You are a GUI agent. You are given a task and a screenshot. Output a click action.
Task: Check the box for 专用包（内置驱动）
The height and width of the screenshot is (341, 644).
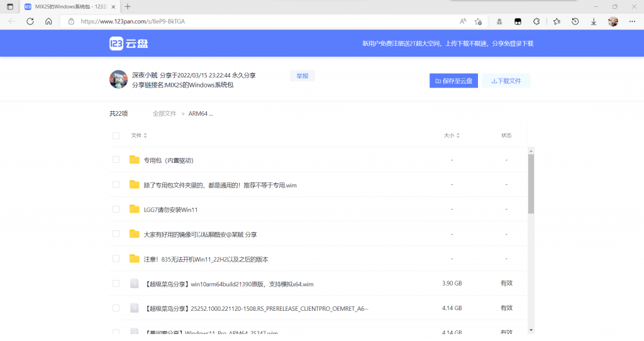click(x=116, y=160)
